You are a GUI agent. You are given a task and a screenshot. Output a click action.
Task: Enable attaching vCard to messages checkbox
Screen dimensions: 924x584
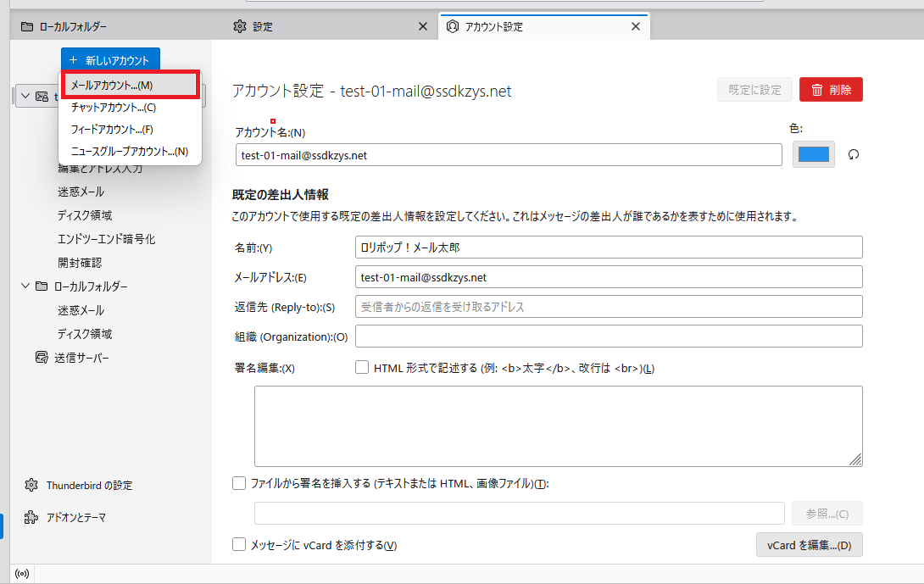pyautogui.click(x=239, y=545)
